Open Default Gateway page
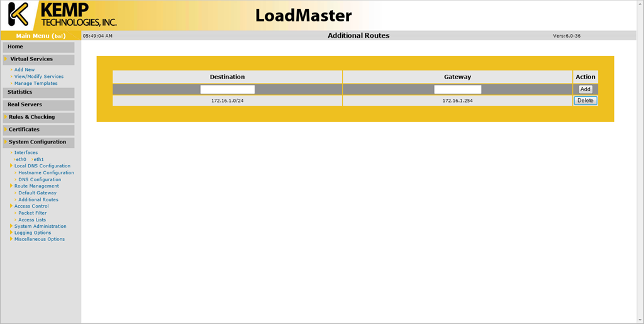This screenshot has height=324, width=644. coord(37,193)
